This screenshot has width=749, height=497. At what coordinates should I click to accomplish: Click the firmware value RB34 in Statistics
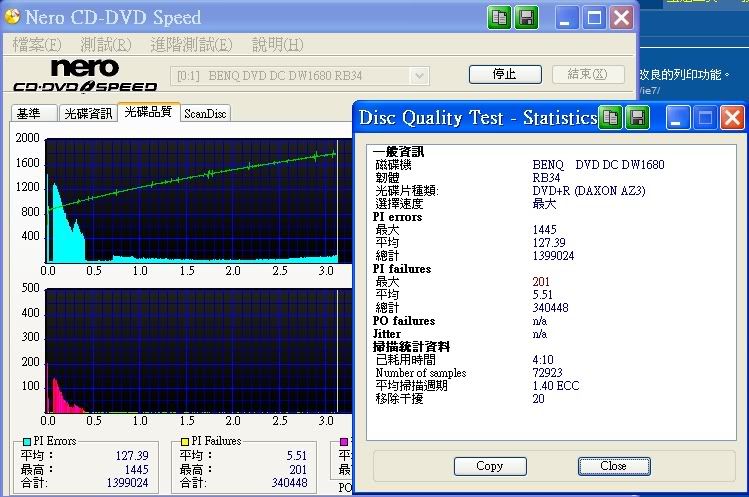(x=546, y=178)
